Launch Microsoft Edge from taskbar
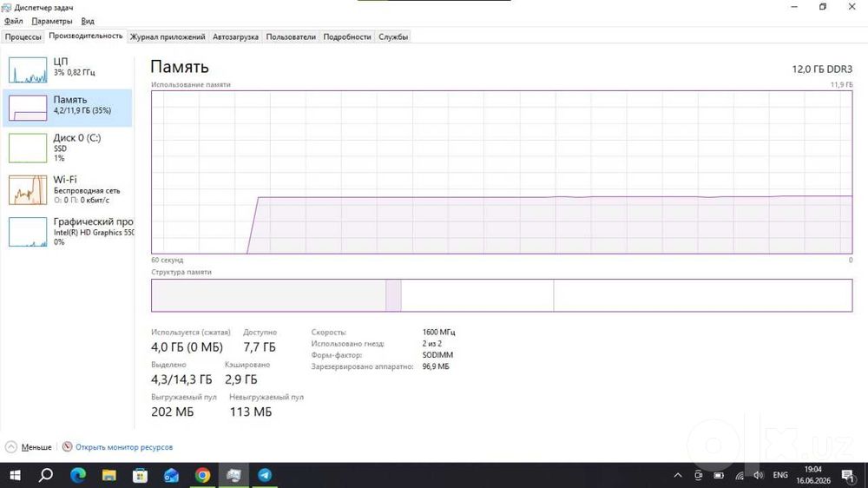The width and height of the screenshot is (868, 488). coord(78,475)
